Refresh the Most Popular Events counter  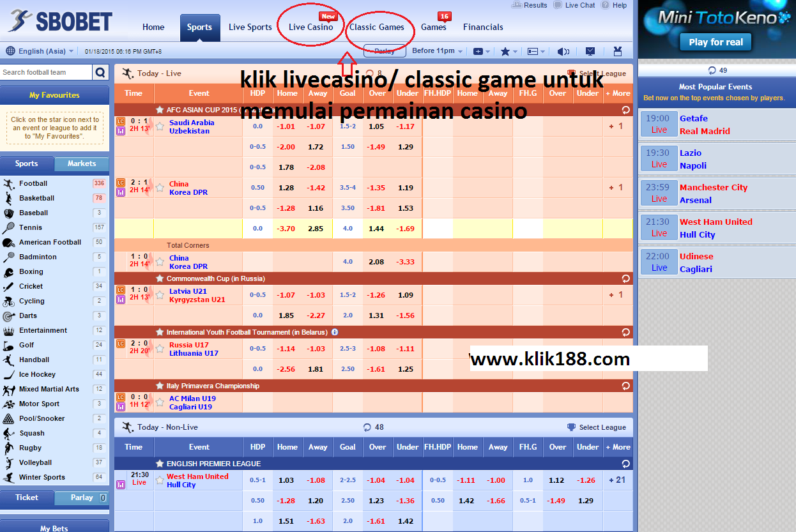click(x=712, y=71)
